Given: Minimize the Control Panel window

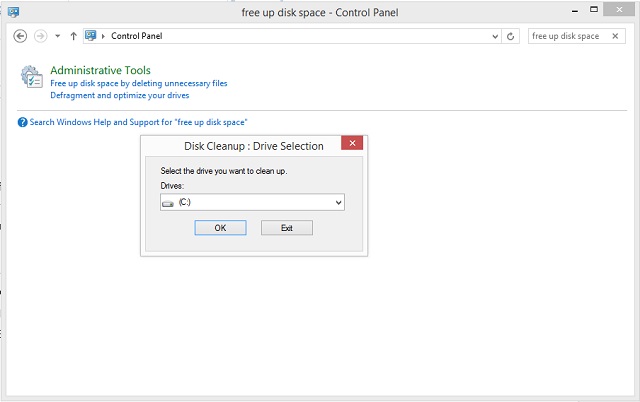Looking at the screenshot, I should tap(575, 11).
